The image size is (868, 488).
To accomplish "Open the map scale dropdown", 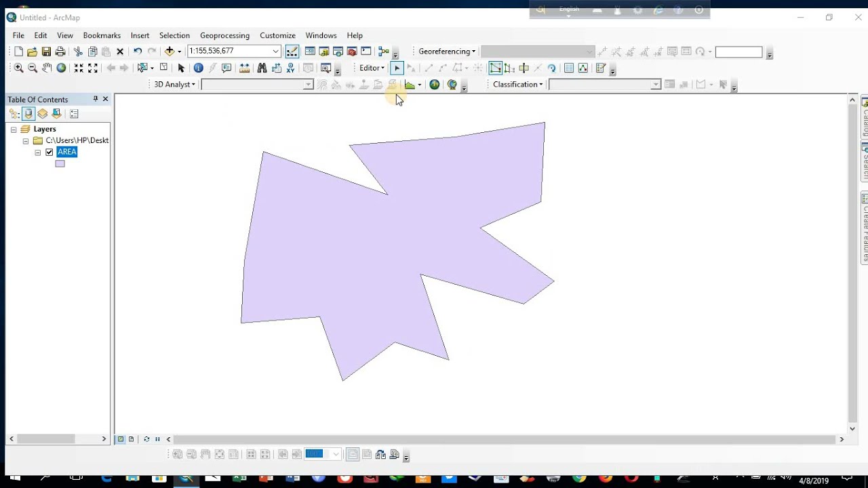I will tap(276, 52).
